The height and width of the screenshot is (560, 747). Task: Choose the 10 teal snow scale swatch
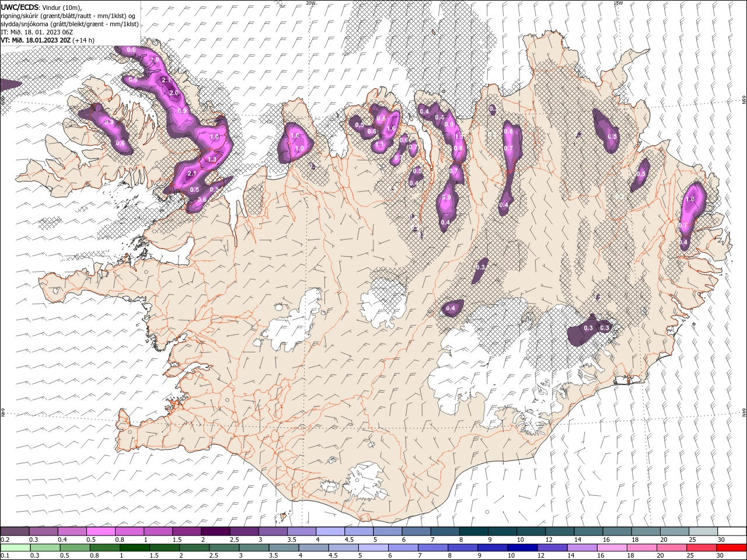531,531
